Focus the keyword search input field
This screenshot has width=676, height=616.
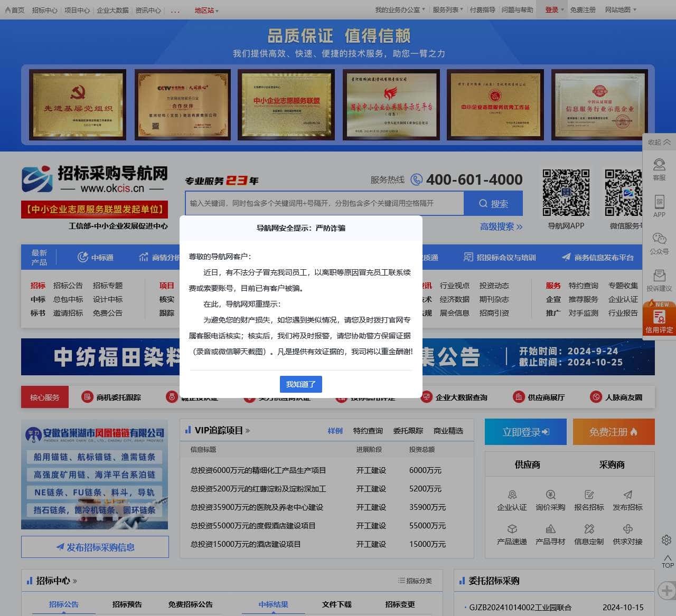324,203
